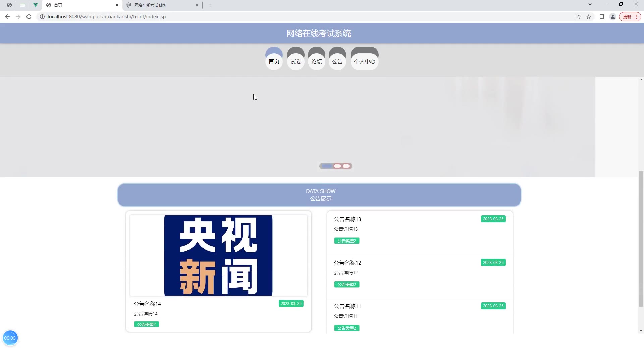Click the 00:05 recording timer bubble
644x348 pixels.
10,338
